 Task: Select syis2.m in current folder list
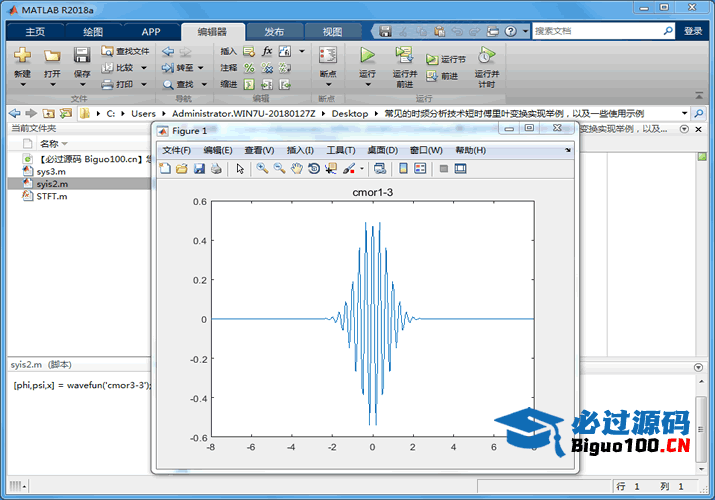click(52, 184)
